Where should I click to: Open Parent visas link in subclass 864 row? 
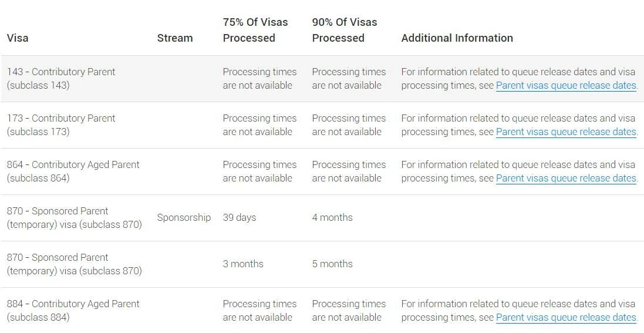(x=566, y=178)
